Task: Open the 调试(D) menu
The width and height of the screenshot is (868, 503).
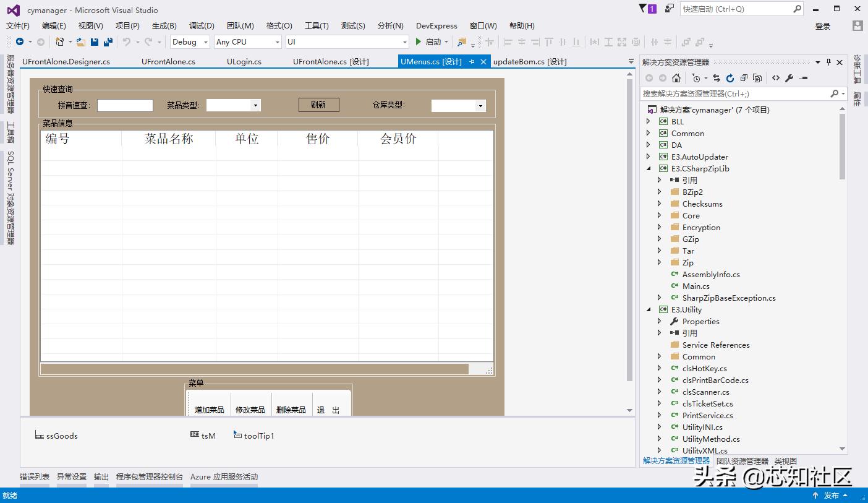Action: 201,25
